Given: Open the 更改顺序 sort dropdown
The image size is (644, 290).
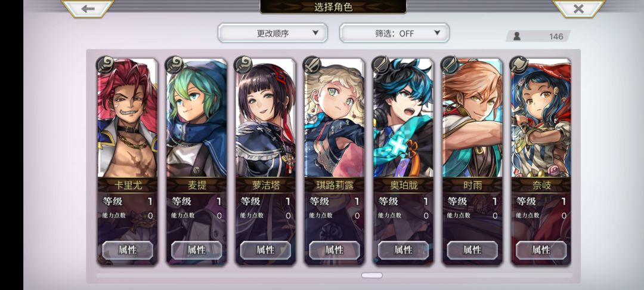Looking at the screenshot, I should [x=273, y=33].
